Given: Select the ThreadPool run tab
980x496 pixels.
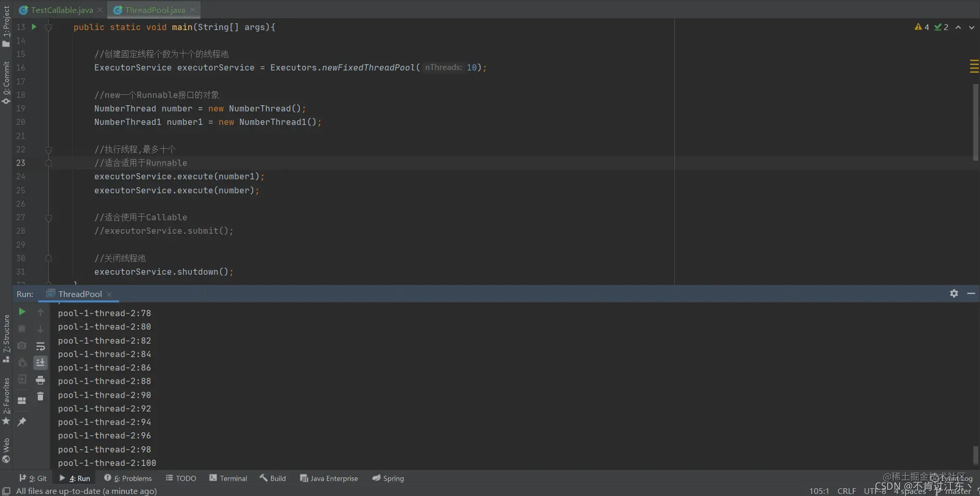Looking at the screenshot, I should [80, 294].
